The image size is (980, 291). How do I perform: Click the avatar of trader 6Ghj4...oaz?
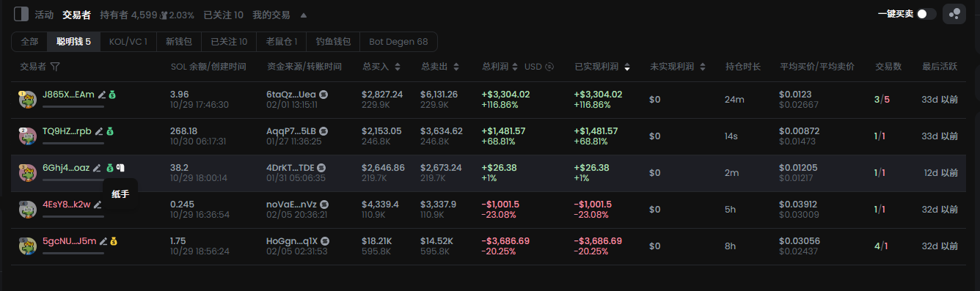28,173
